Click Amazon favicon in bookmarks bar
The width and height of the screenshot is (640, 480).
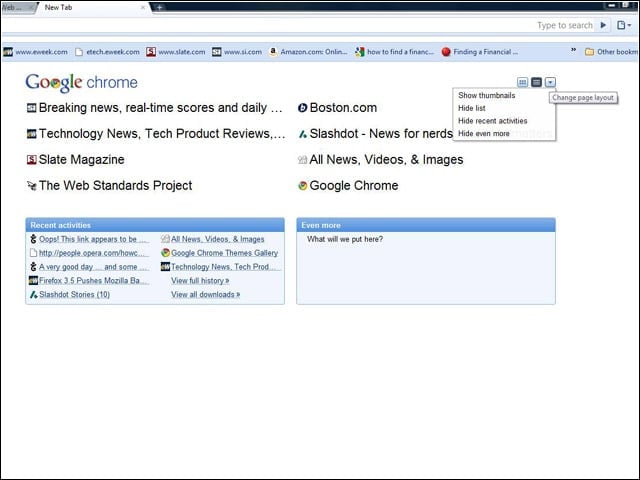273,51
